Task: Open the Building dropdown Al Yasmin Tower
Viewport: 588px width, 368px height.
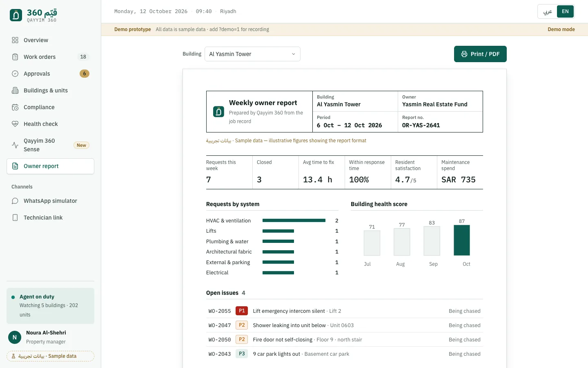Action: (252, 54)
